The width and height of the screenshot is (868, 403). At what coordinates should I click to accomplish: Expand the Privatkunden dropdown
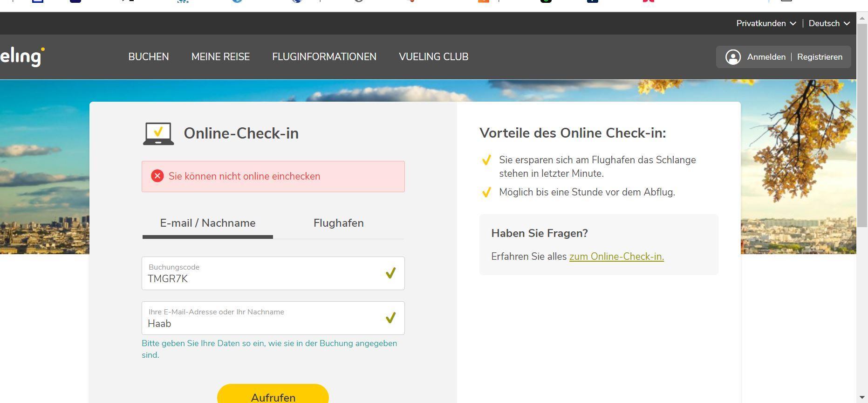tap(766, 23)
